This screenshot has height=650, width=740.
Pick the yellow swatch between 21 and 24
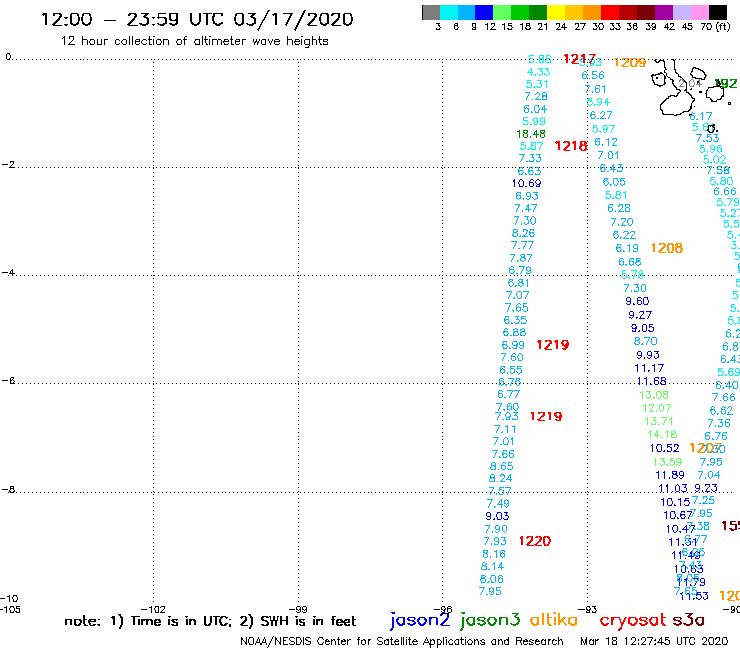(x=555, y=12)
